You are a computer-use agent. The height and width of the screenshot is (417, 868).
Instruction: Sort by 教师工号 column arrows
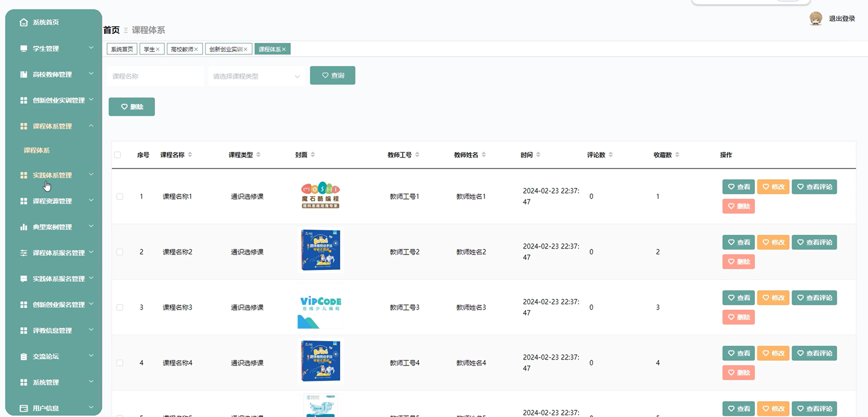click(x=417, y=155)
